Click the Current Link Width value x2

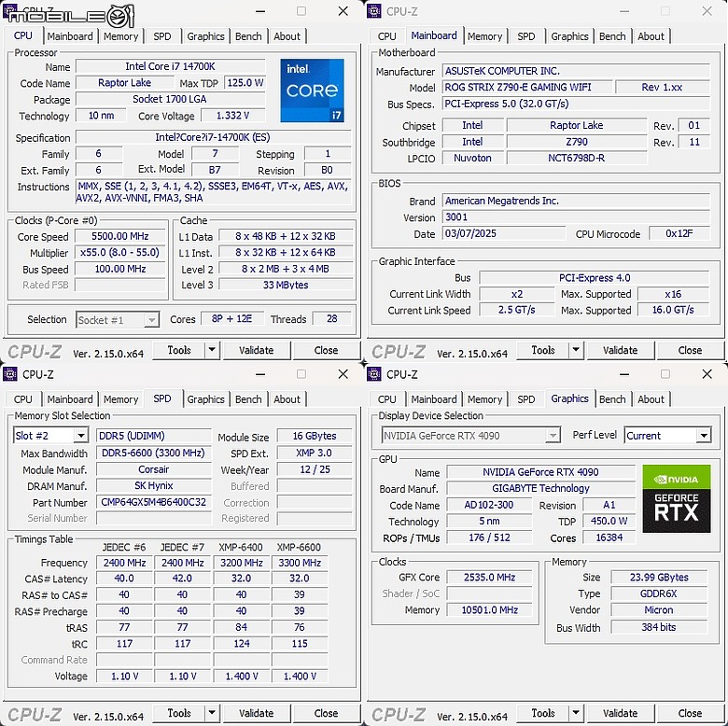[517, 294]
